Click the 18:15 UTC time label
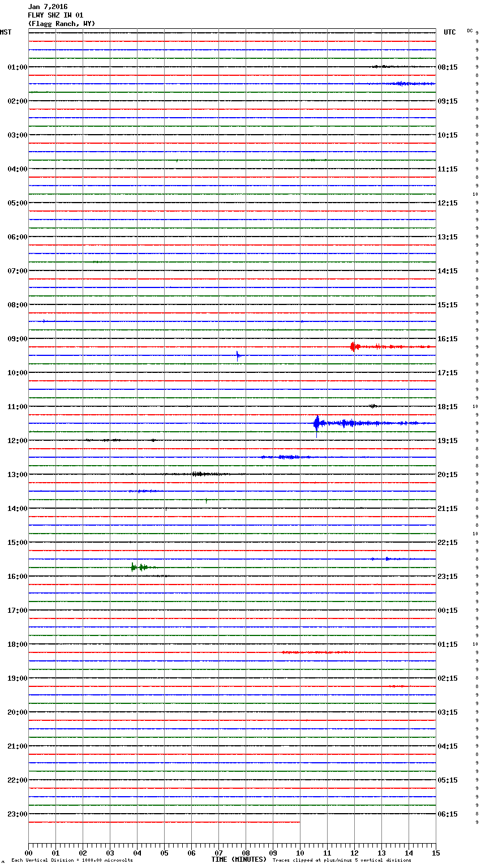The image size is (481, 868). tap(448, 406)
